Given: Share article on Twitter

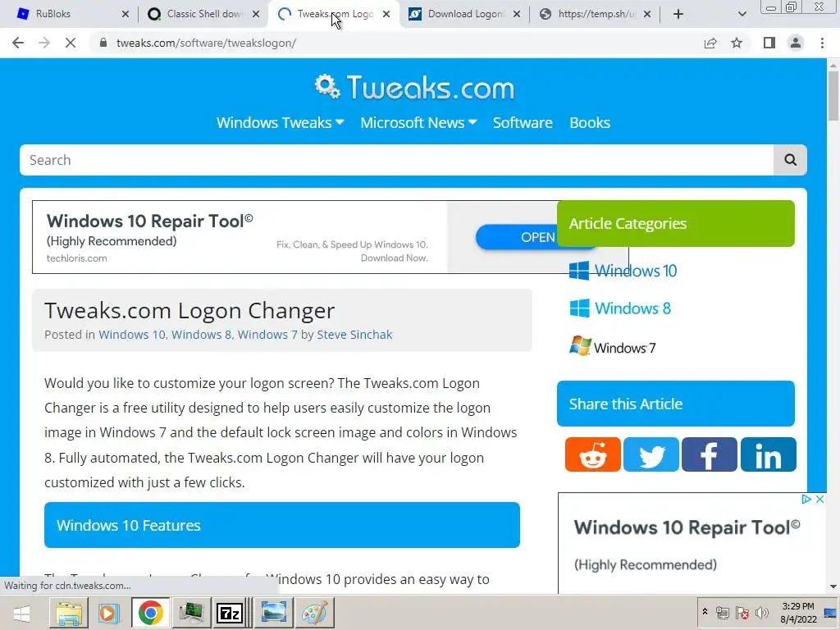Looking at the screenshot, I should pyautogui.click(x=651, y=454).
